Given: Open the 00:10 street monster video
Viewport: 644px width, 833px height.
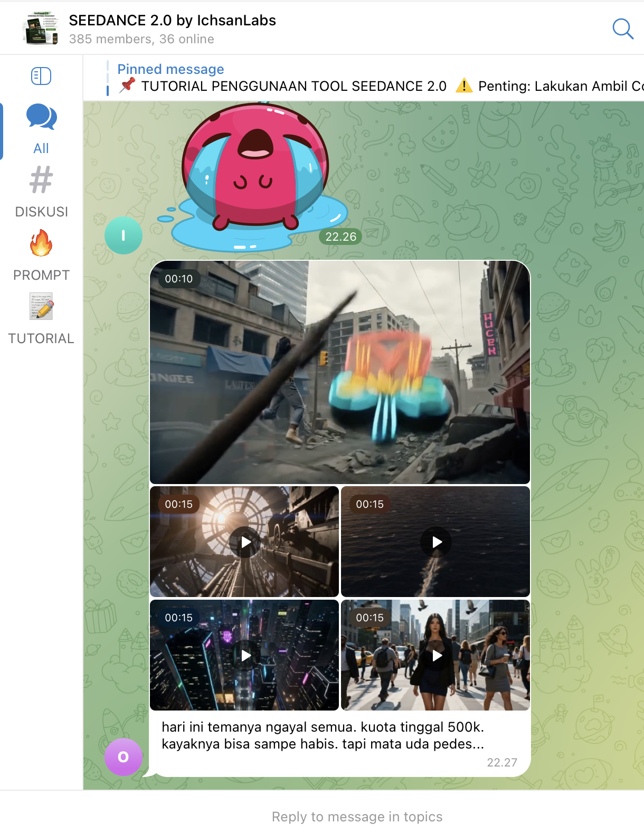Looking at the screenshot, I should click(x=340, y=372).
